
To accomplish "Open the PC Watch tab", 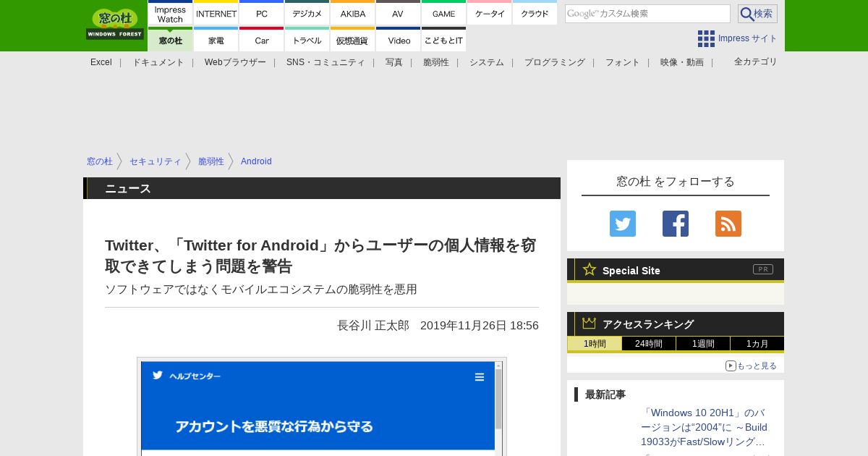I will click(x=261, y=14).
